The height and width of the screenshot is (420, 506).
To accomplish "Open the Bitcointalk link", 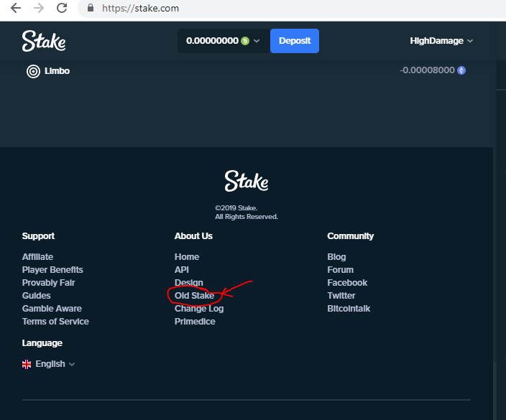I will point(349,309).
